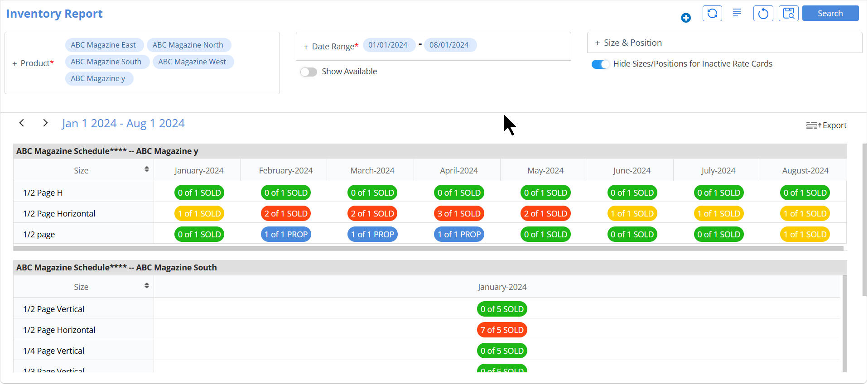Screen dimensions: 868x385
Task: Click 1/2 page August-2024 yellow badge
Action: (x=805, y=234)
